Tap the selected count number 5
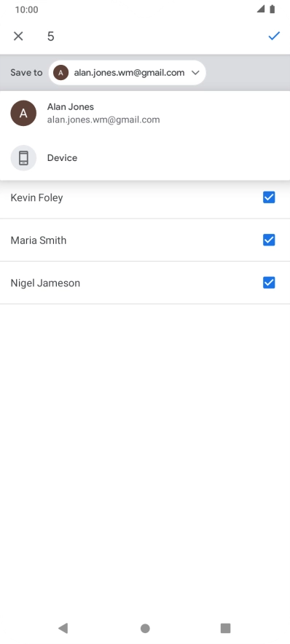This screenshot has height=644, width=290. pos(50,36)
